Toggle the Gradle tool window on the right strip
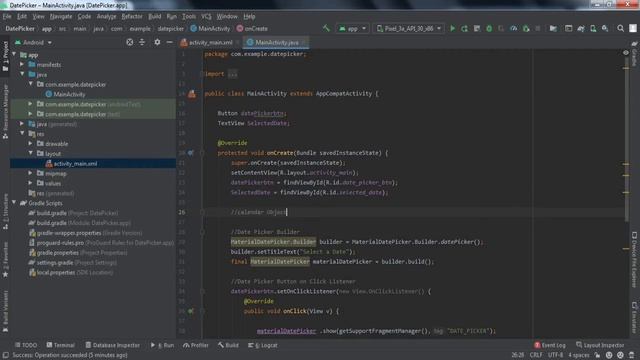The height and width of the screenshot is (360, 640). click(x=634, y=54)
